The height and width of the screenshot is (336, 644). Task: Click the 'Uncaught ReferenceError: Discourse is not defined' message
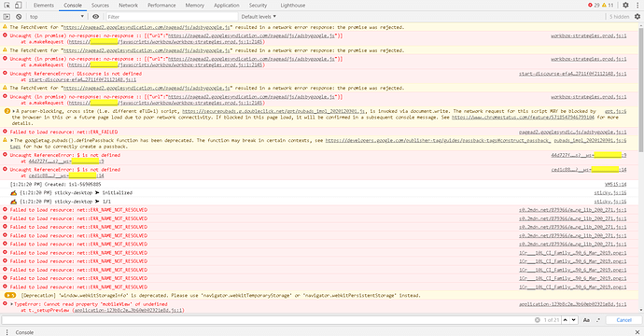click(x=76, y=74)
